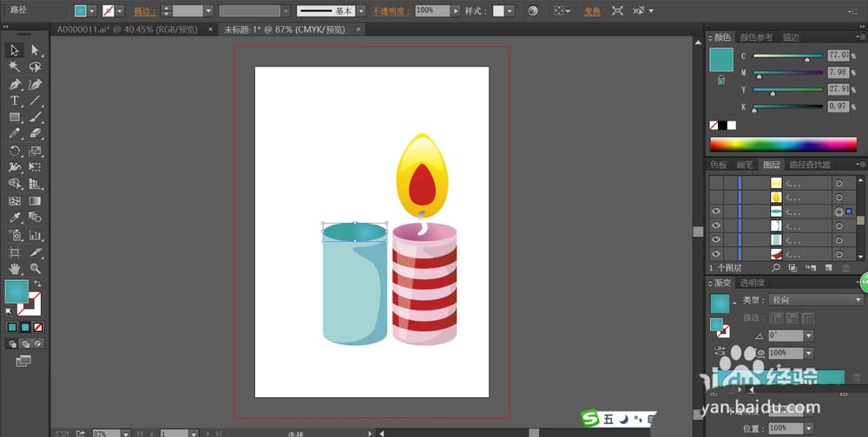Open the brush definition 基本 dropdown

(361, 10)
